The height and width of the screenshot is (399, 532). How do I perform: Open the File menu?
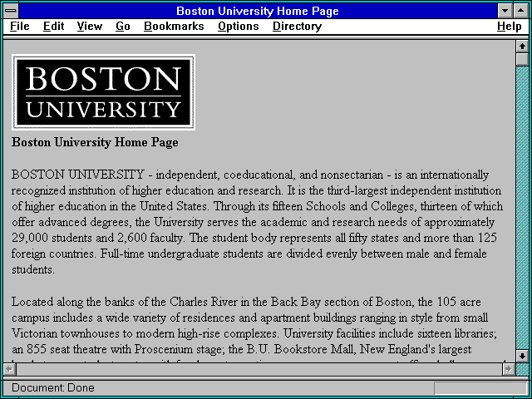[20, 27]
